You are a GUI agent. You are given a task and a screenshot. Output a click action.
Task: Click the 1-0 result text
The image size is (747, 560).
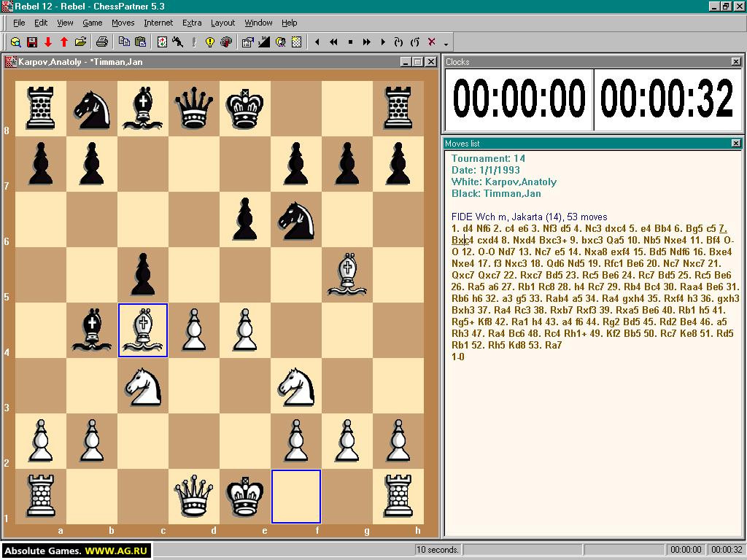[x=458, y=357]
